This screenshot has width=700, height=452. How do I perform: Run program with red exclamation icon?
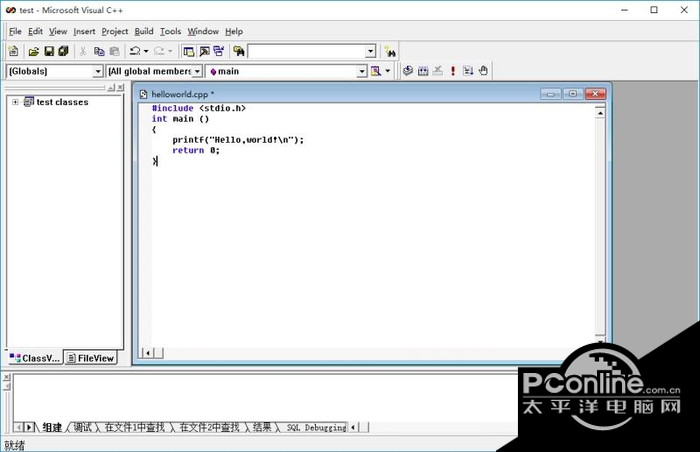pos(453,71)
